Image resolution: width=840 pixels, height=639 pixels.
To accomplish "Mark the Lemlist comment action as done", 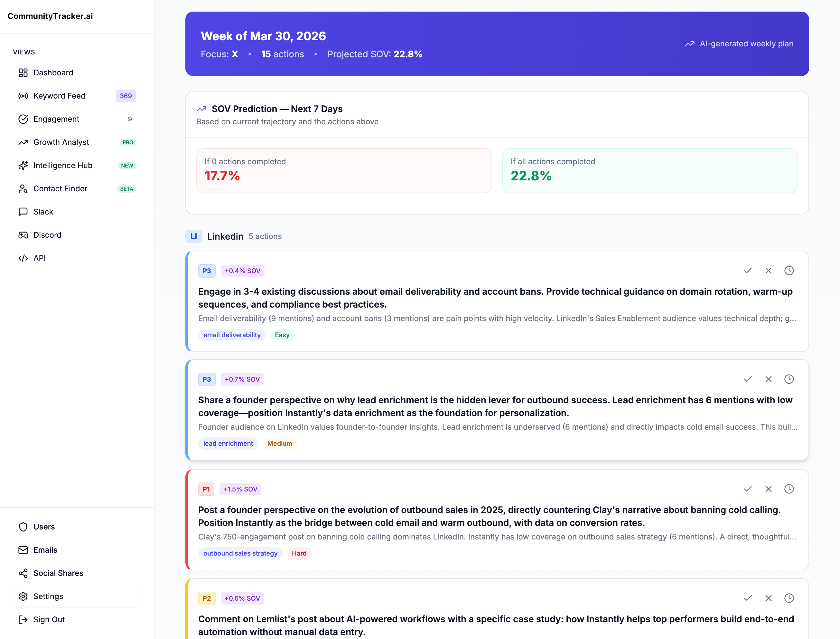I will (748, 598).
